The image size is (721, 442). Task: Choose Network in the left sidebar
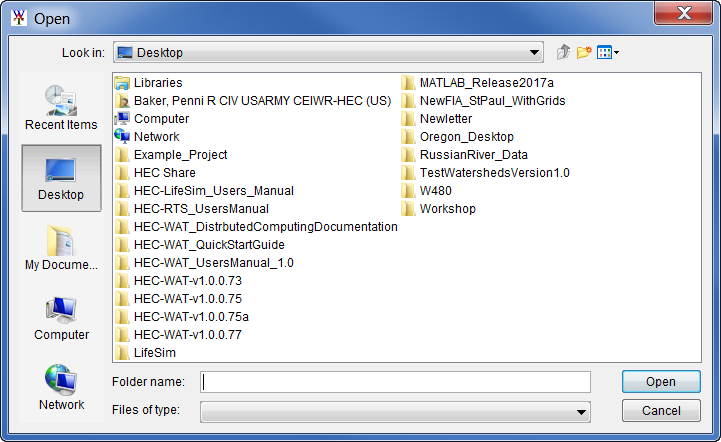click(61, 388)
